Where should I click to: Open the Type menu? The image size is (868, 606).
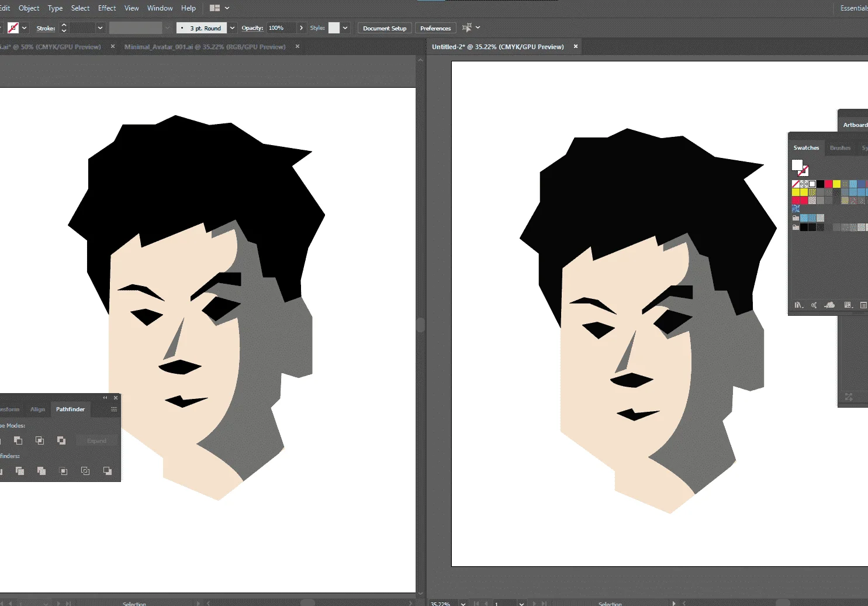click(55, 8)
